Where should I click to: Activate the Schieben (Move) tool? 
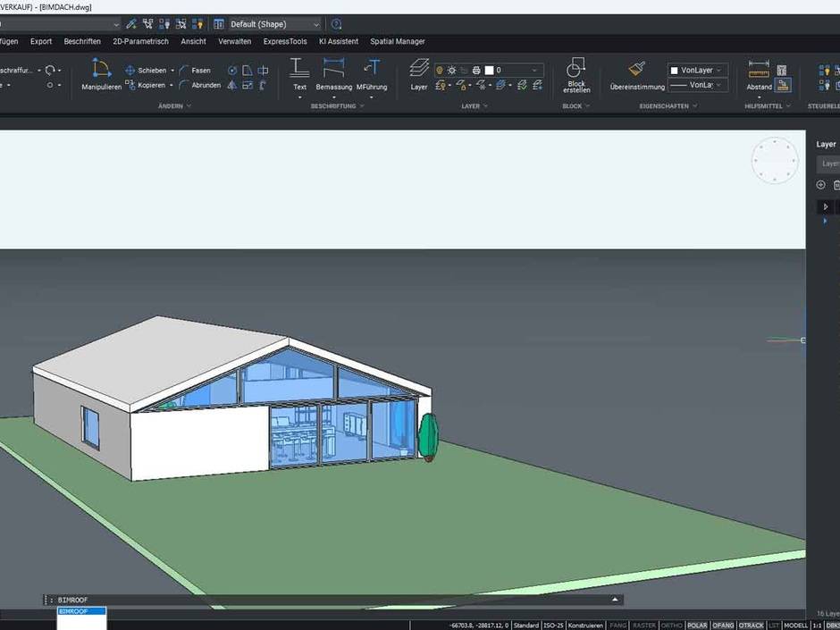149,70
